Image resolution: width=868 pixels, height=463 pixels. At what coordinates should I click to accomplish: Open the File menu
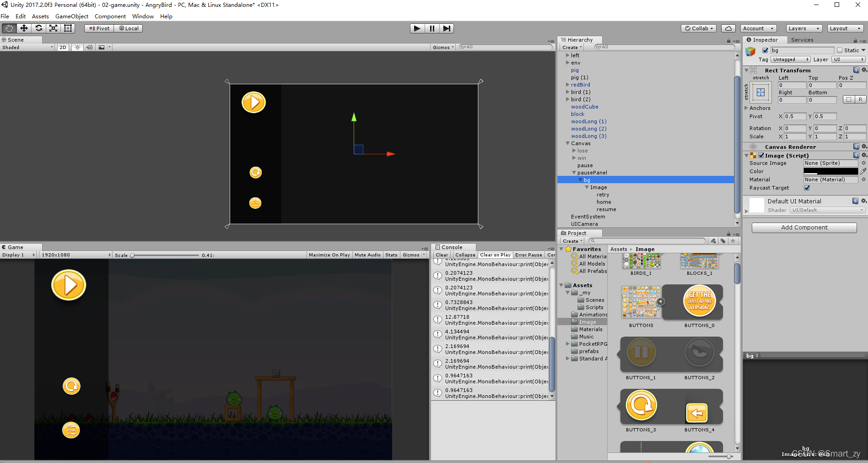(x=5, y=16)
